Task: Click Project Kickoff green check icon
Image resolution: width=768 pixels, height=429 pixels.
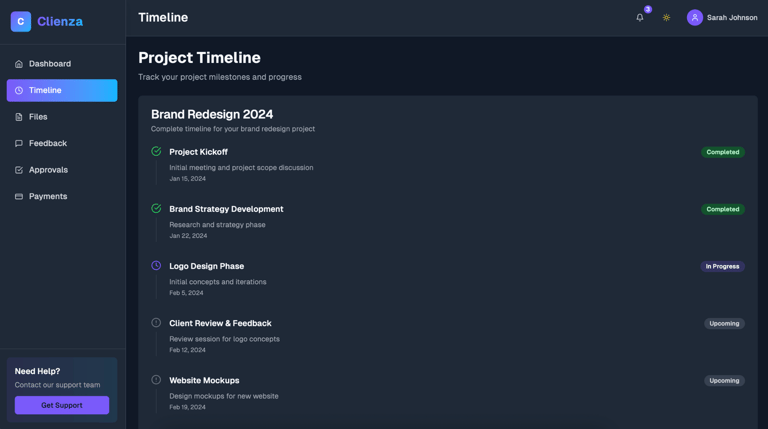Action: click(156, 151)
